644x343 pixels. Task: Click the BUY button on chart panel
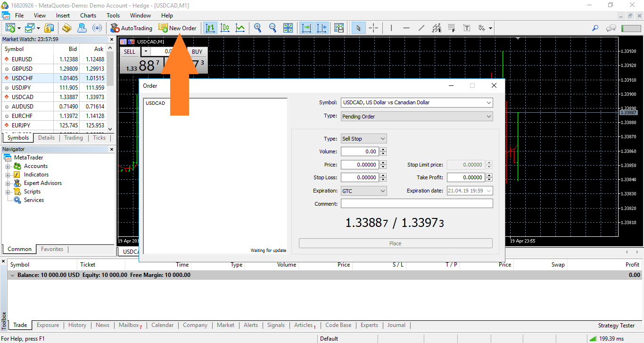click(x=197, y=52)
